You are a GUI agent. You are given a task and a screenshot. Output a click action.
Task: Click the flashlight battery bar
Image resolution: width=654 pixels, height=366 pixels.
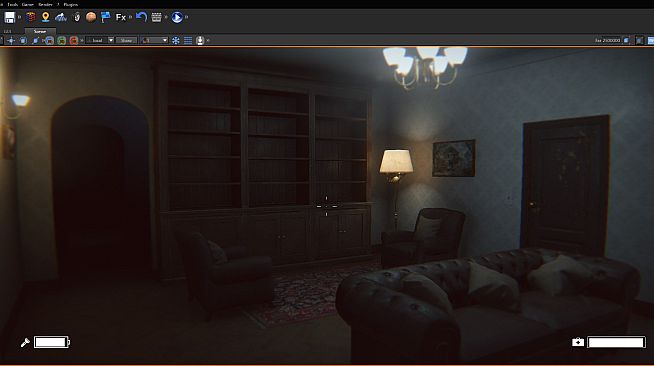tap(52, 342)
